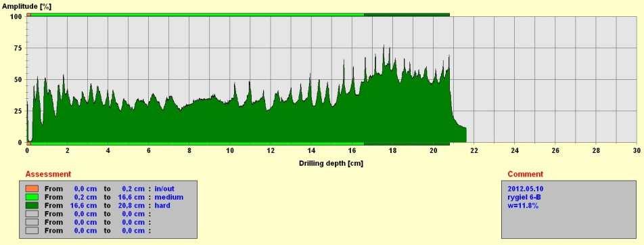Click the 'Amplitude [%]' axis label
This screenshot has width=644, height=245.
pyautogui.click(x=26, y=6)
